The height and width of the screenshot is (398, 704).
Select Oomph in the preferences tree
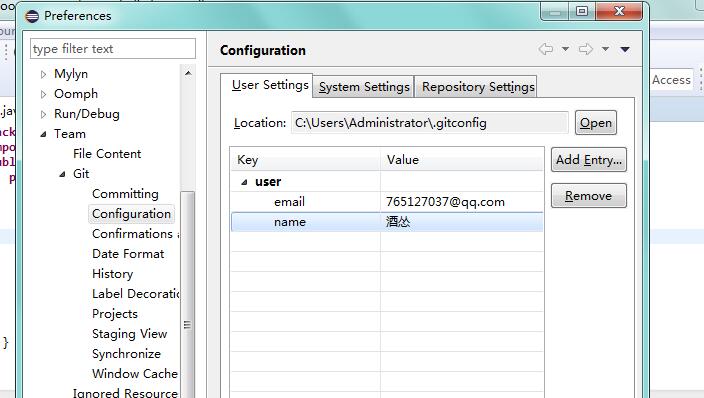click(76, 93)
